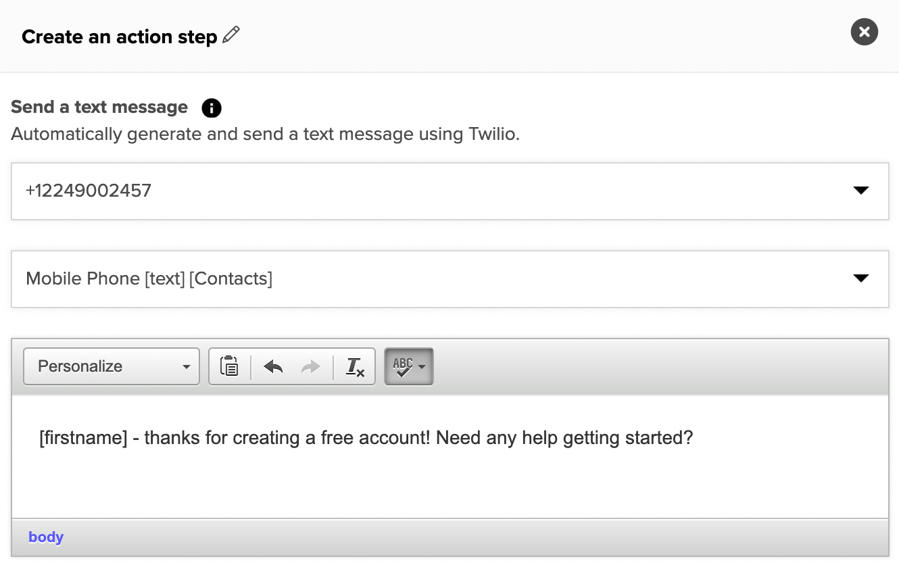Image resolution: width=899 pixels, height=588 pixels.
Task: Click the Twilio description text line
Action: tap(266, 134)
